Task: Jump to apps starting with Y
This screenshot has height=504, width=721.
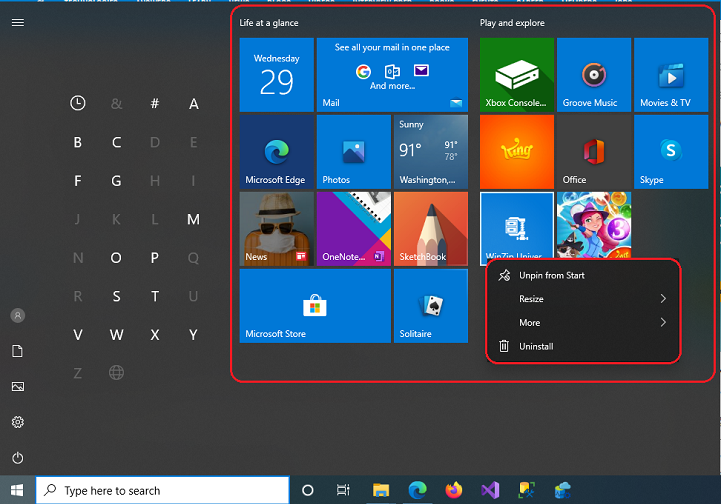Action: pyautogui.click(x=194, y=335)
